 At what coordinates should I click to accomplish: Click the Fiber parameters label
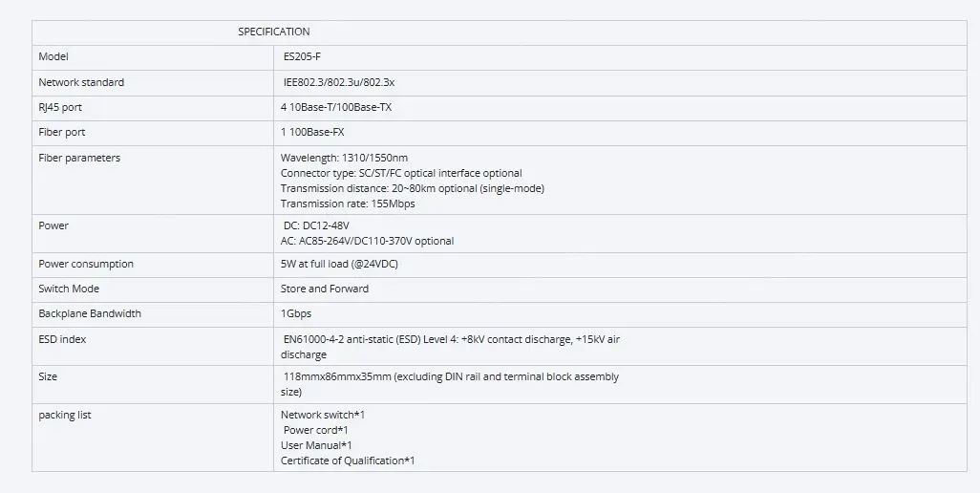79,158
